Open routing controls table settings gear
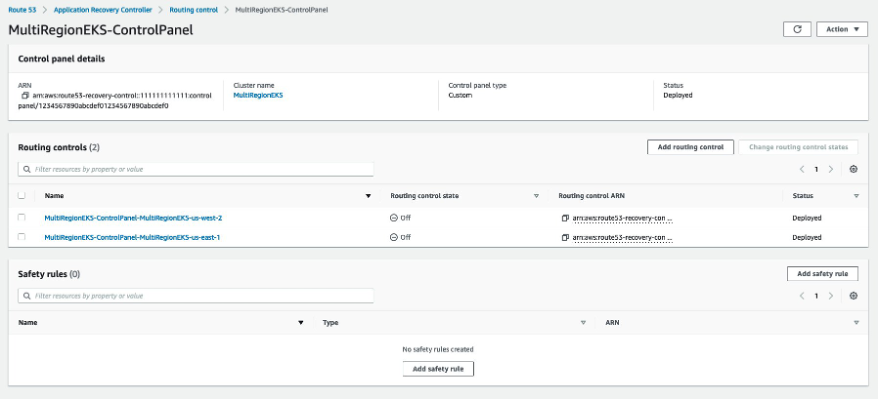Image resolution: width=879 pixels, height=400 pixels. [x=853, y=169]
